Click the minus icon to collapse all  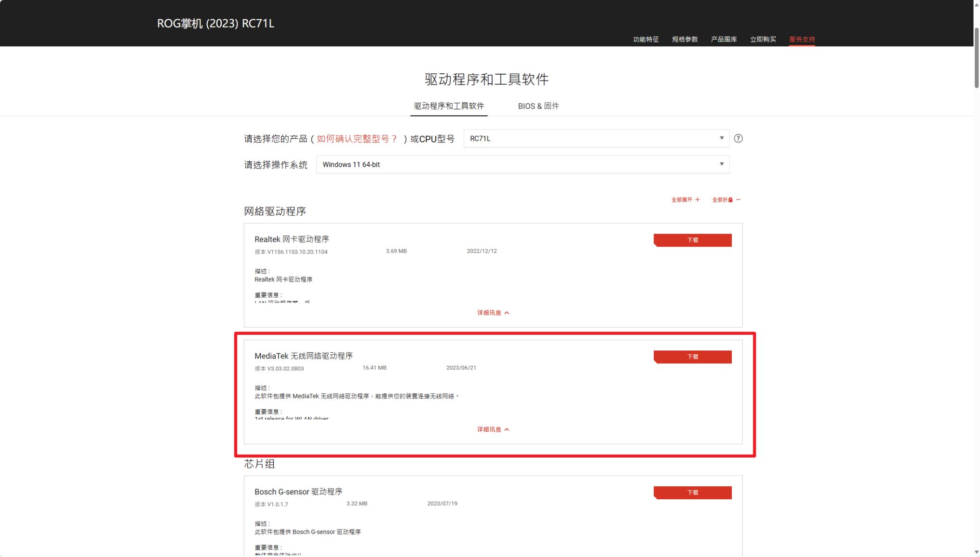pos(738,199)
